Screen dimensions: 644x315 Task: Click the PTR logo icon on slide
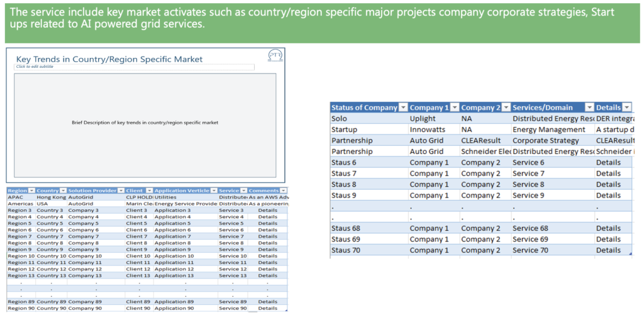tap(275, 55)
